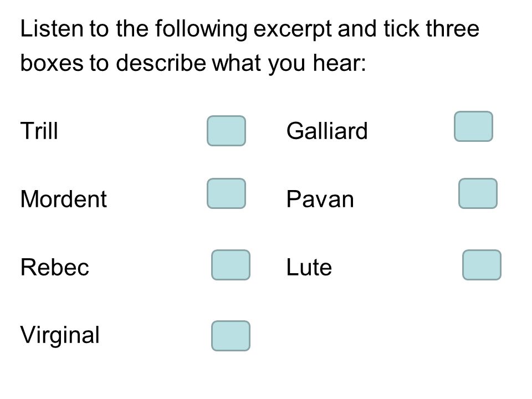532x399 pixels.
Task: Select the Pavan checkbox
Action: click(x=478, y=193)
